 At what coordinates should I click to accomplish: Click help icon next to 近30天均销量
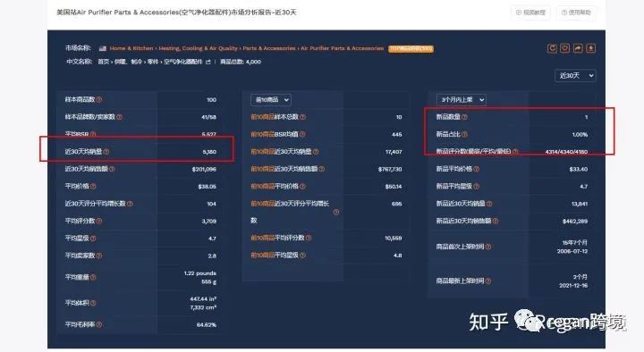point(106,152)
